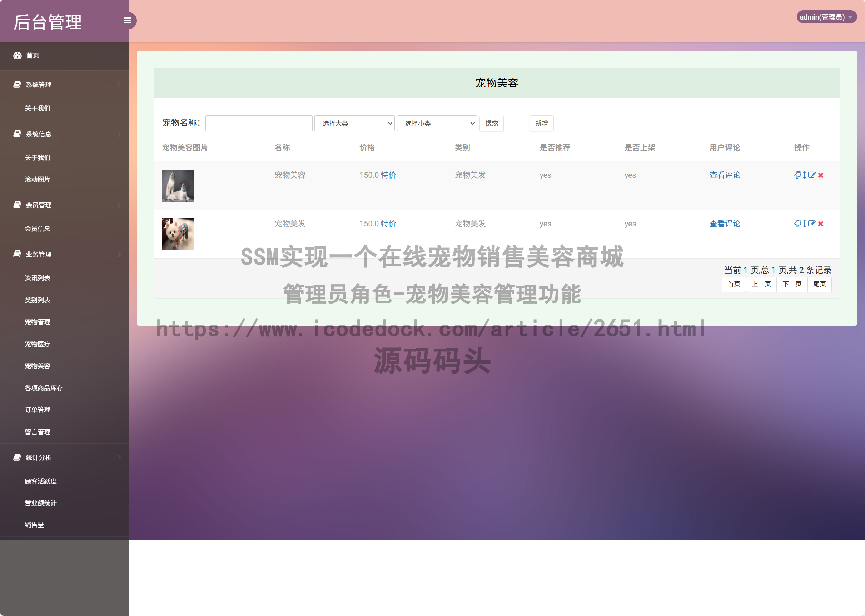The width and height of the screenshot is (865, 616).
Task: Click the hamburger menu icon beside 后台管理
Action: (x=128, y=20)
